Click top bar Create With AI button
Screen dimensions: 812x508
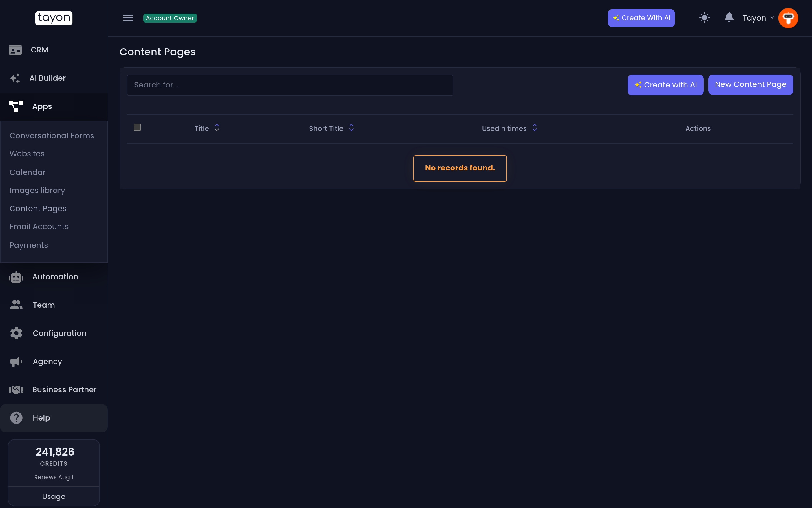[x=641, y=18]
